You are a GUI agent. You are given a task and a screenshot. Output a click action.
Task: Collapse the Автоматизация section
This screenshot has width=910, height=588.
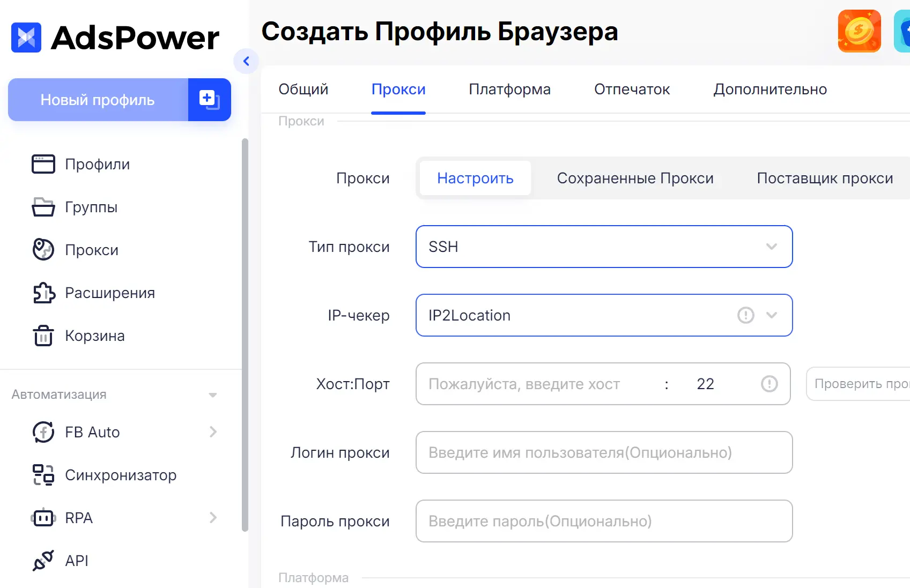point(212,395)
